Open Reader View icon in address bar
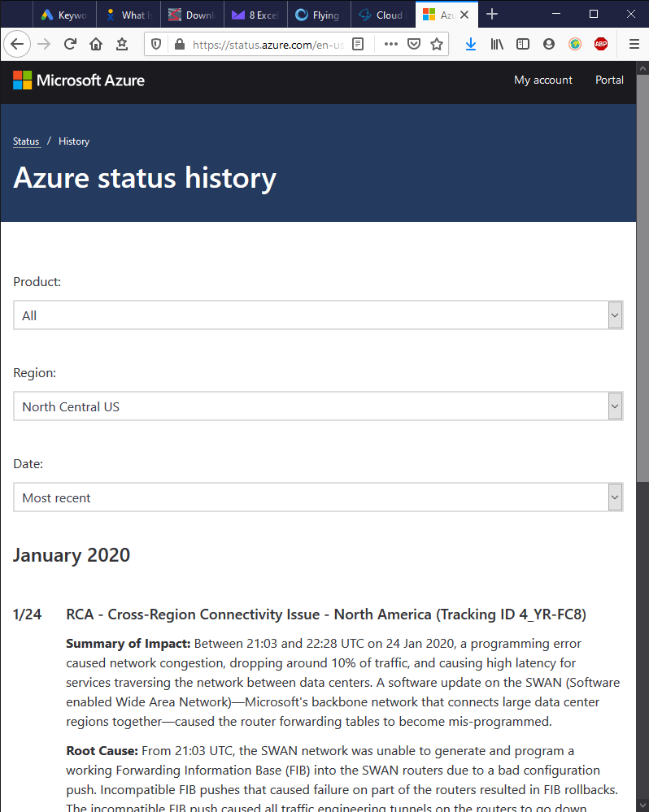This screenshot has height=812, width=649. coord(358,44)
